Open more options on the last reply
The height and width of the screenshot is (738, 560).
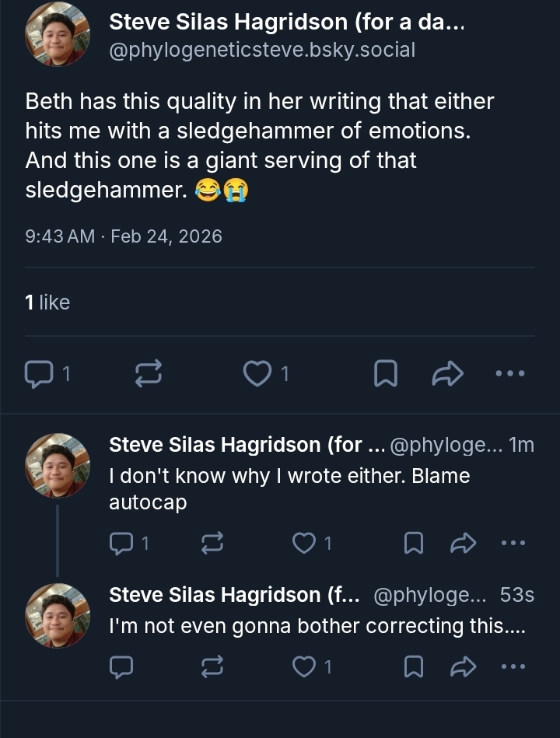pyautogui.click(x=513, y=666)
